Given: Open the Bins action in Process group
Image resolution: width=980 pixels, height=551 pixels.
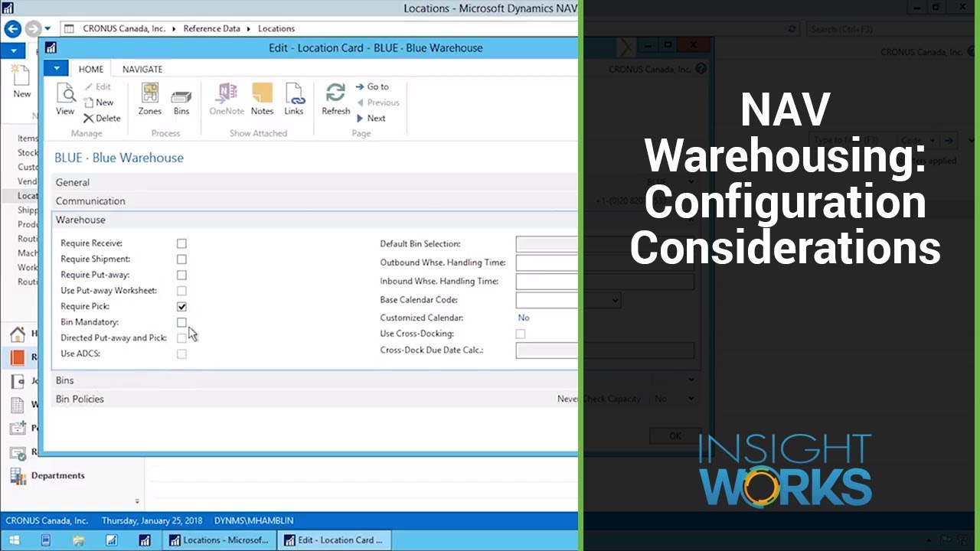Looking at the screenshot, I should pos(181,99).
